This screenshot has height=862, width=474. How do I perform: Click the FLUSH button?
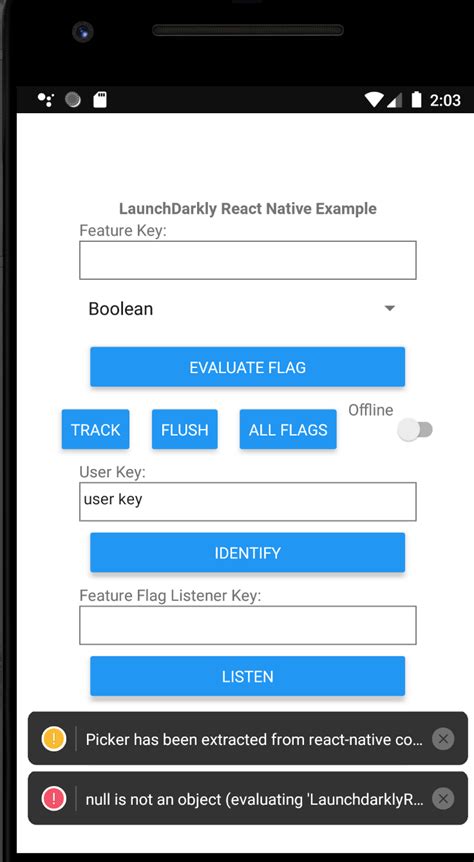[185, 429]
